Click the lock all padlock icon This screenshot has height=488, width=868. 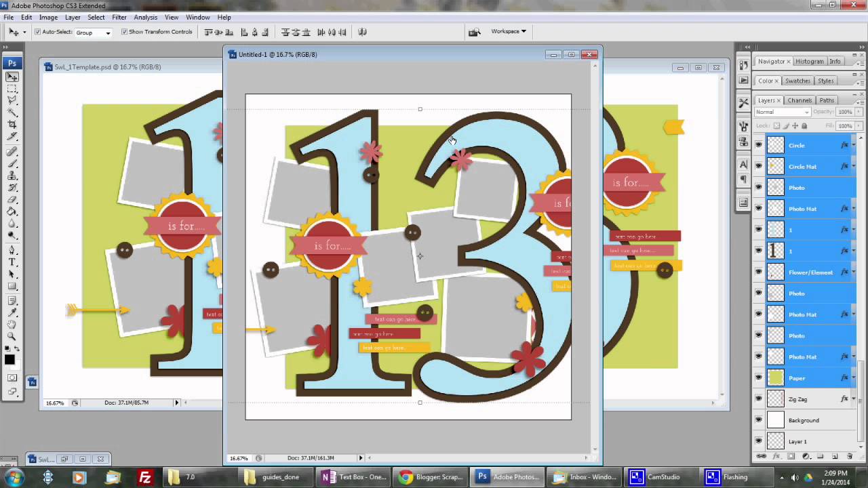click(x=804, y=125)
